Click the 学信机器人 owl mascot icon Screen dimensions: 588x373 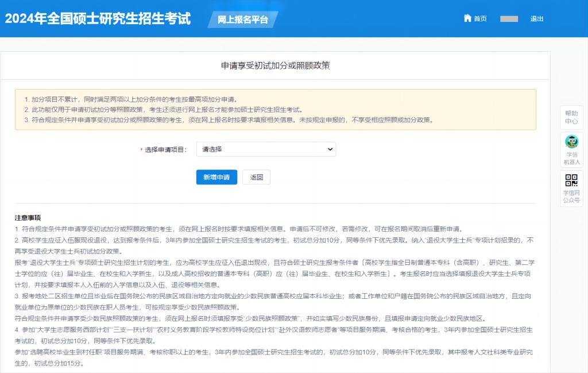point(571,141)
